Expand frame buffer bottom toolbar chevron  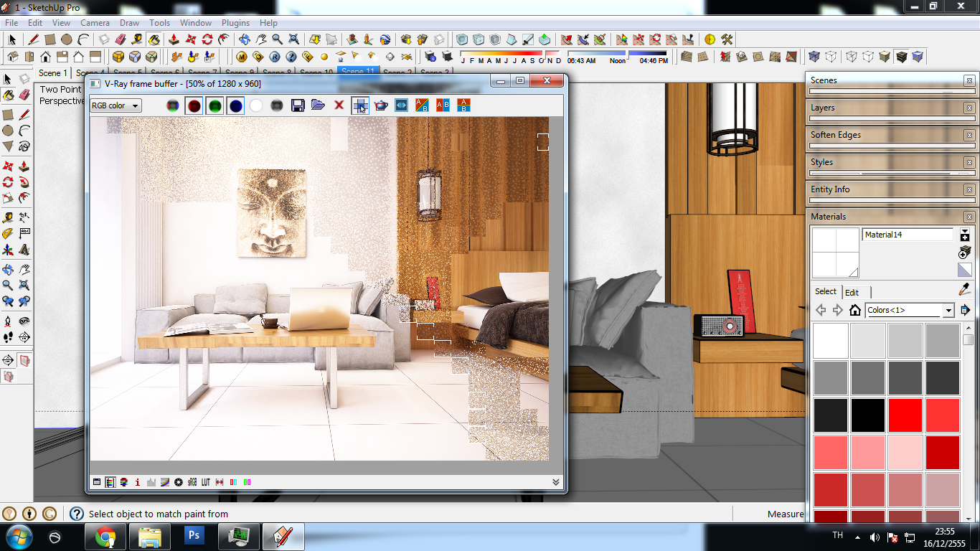555,482
